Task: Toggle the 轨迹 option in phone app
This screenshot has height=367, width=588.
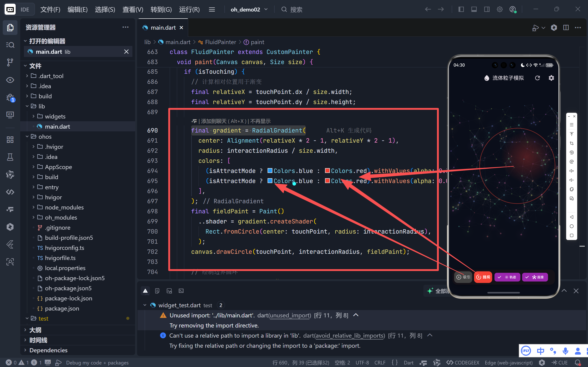Action: tap(507, 277)
